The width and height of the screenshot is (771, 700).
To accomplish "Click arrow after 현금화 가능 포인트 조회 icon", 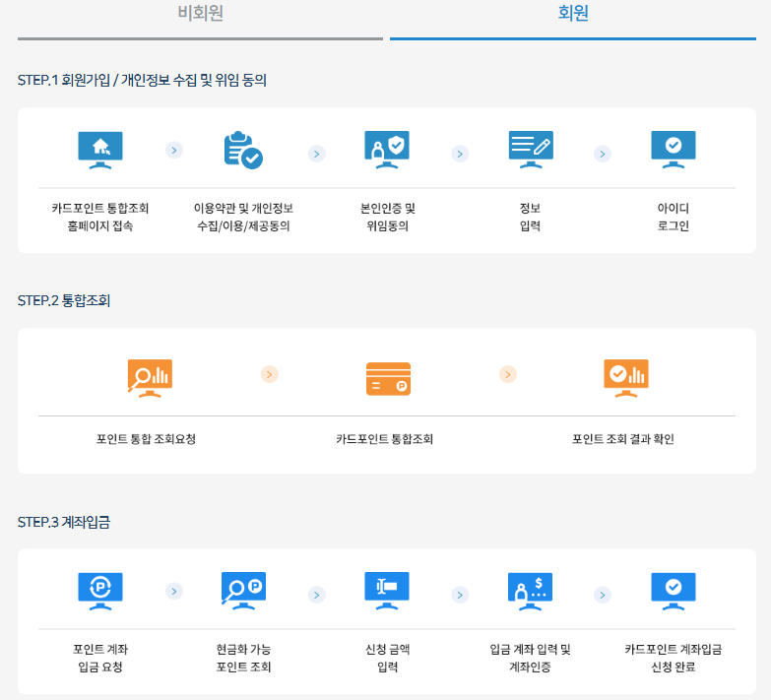I will (317, 595).
